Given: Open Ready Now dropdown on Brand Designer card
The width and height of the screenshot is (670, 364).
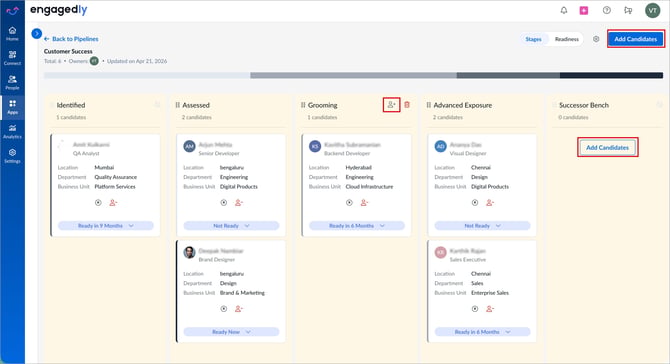Looking at the screenshot, I should click(231, 332).
